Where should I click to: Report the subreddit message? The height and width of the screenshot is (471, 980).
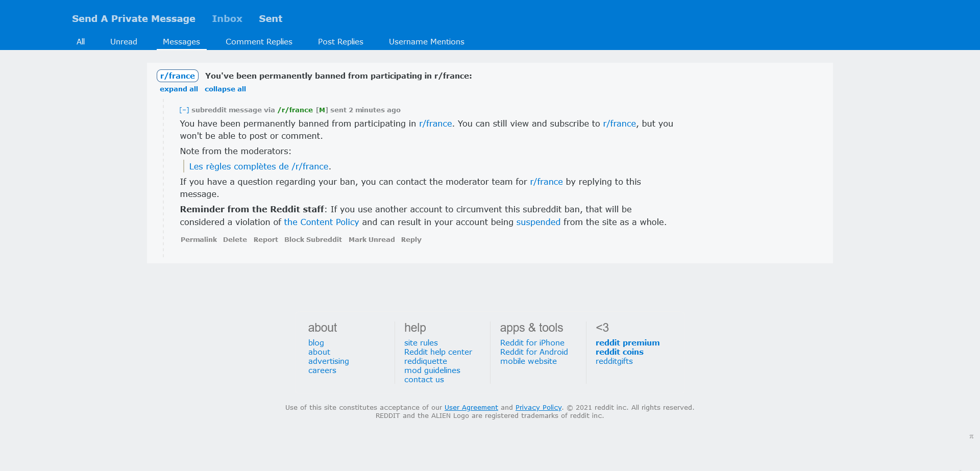tap(265, 240)
